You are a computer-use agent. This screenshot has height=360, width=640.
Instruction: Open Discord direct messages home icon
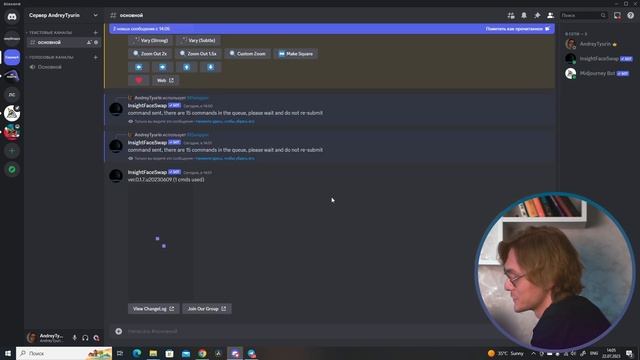[12, 17]
